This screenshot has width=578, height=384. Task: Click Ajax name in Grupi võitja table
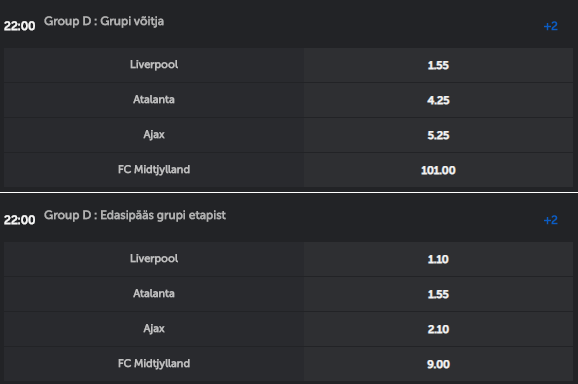tap(154, 135)
